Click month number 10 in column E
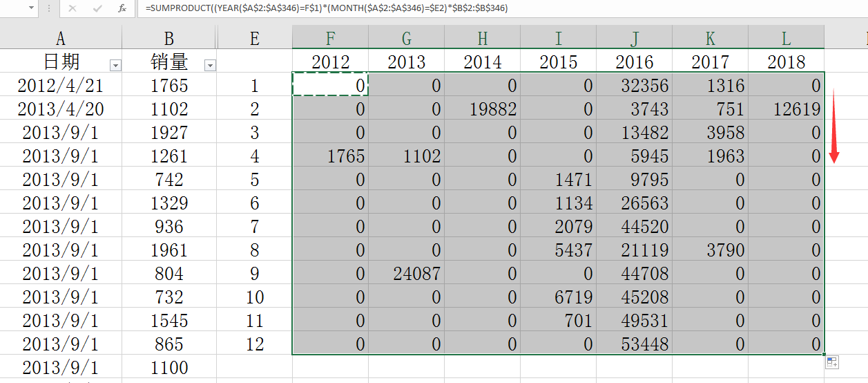The image size is (868, 383). pyautogui.click(x=255, y=297)
